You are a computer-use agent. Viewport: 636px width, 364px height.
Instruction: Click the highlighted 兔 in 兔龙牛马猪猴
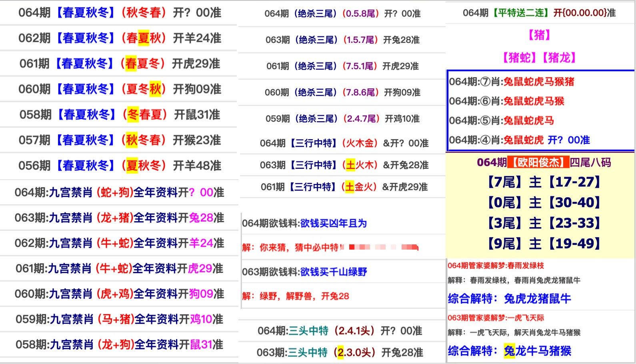[509, 351]
